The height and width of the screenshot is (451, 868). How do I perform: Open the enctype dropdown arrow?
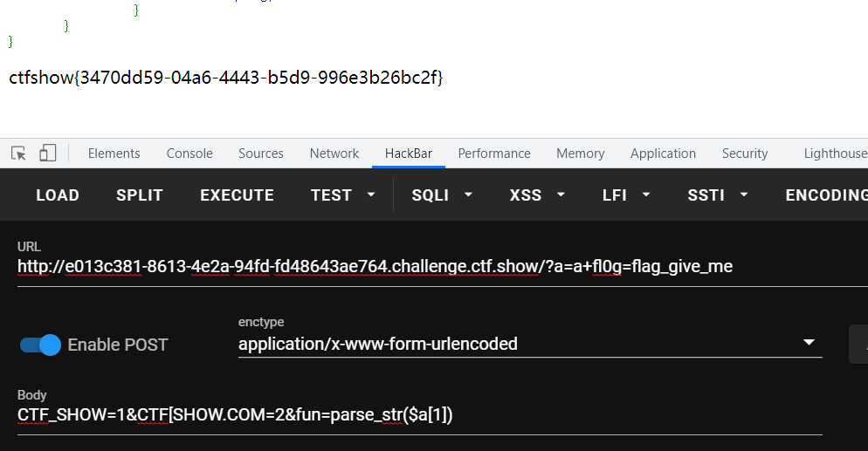click(809, 343)
